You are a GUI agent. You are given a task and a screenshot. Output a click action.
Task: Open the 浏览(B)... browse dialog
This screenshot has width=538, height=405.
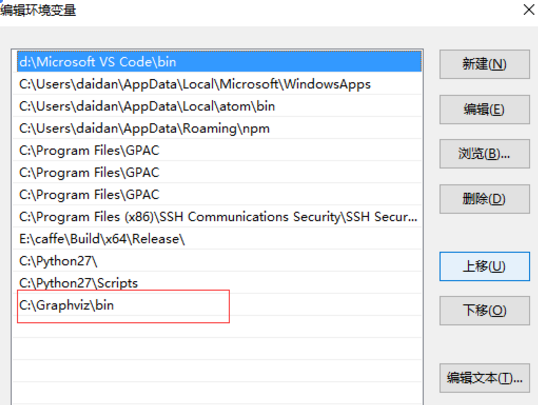click(484, 154)
